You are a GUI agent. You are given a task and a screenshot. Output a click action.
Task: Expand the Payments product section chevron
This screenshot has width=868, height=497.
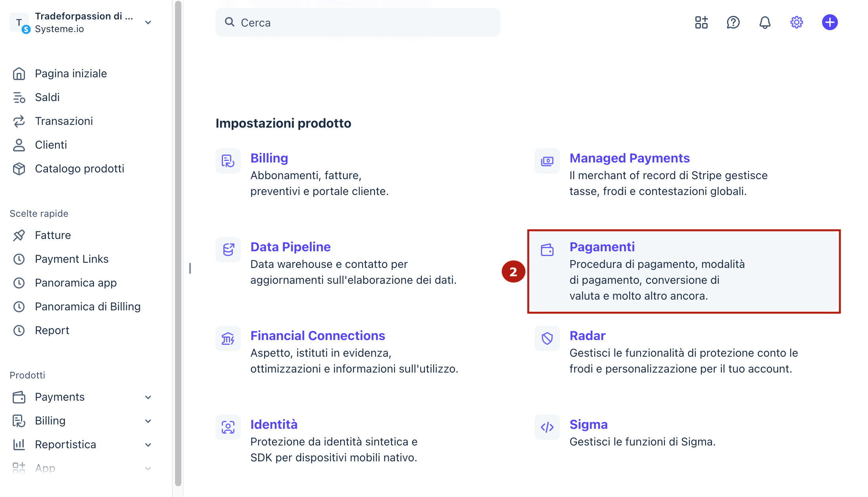[x=148, y=397]
